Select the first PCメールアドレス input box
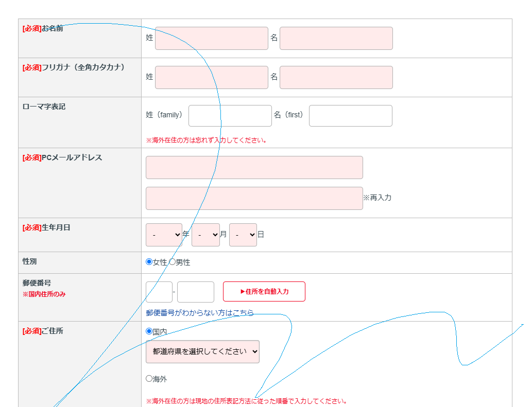 coord(254,167)
